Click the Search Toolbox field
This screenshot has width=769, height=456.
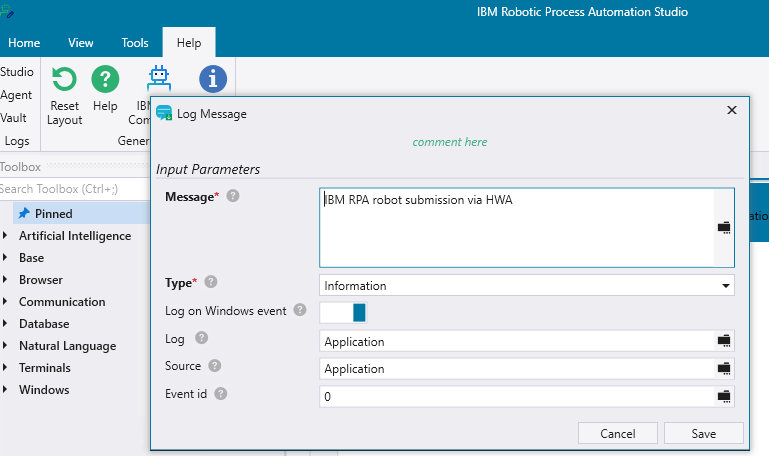click(72, 189)
